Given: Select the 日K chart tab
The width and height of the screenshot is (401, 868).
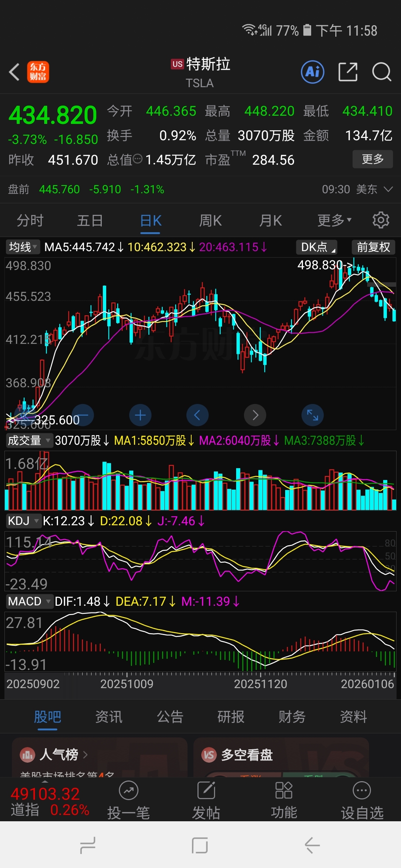Looking at the screenshot, I should point(151,220).
